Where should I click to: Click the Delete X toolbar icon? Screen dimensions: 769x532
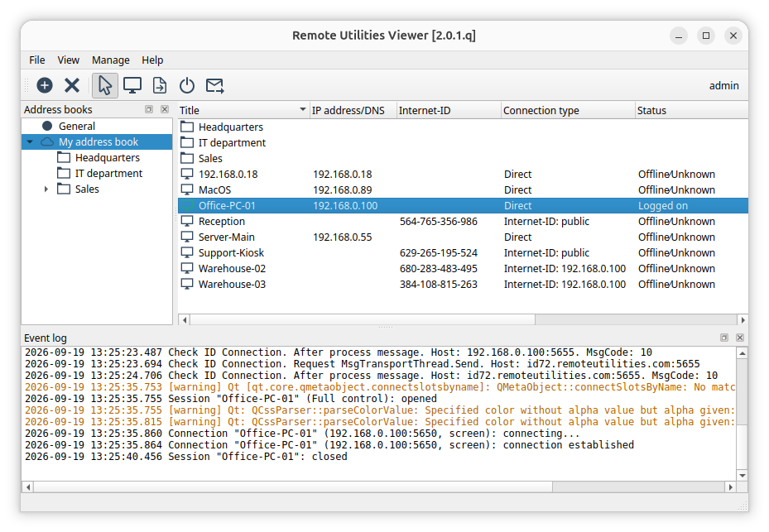click(x=72, y=85)
